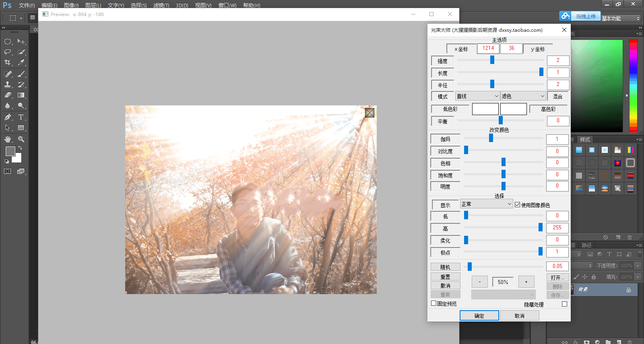Open the 填充 fill dropdown arrow
Screen dimensions: 644x344
tap(638, 277)
